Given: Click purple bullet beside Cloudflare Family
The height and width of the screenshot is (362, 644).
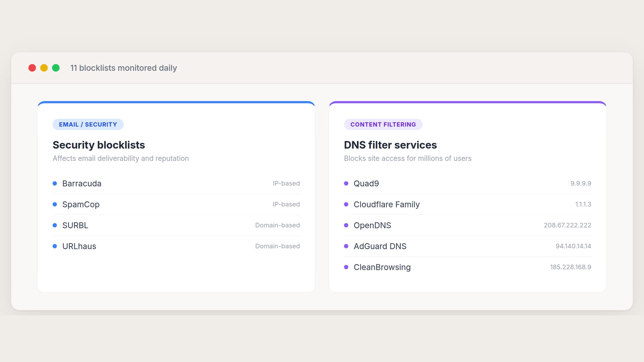Looking at the screenshot, I should [346, 205].
